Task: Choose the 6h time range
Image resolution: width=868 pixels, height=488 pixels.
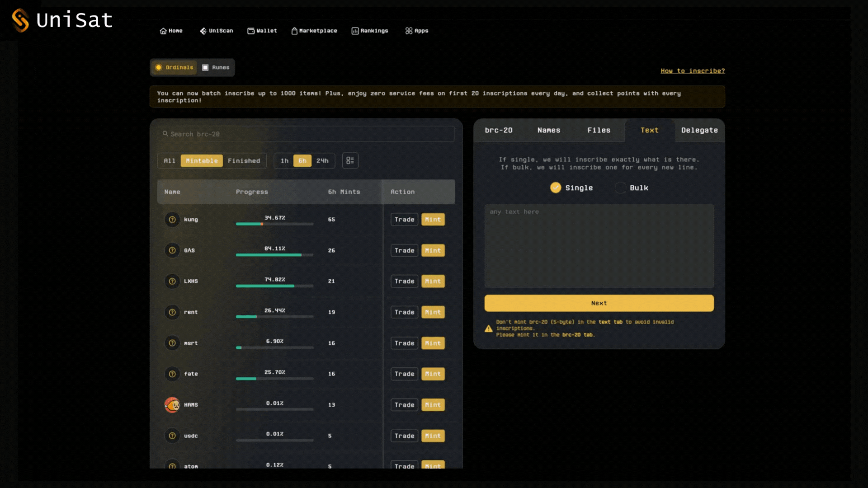Action: [x=302, y=161]
